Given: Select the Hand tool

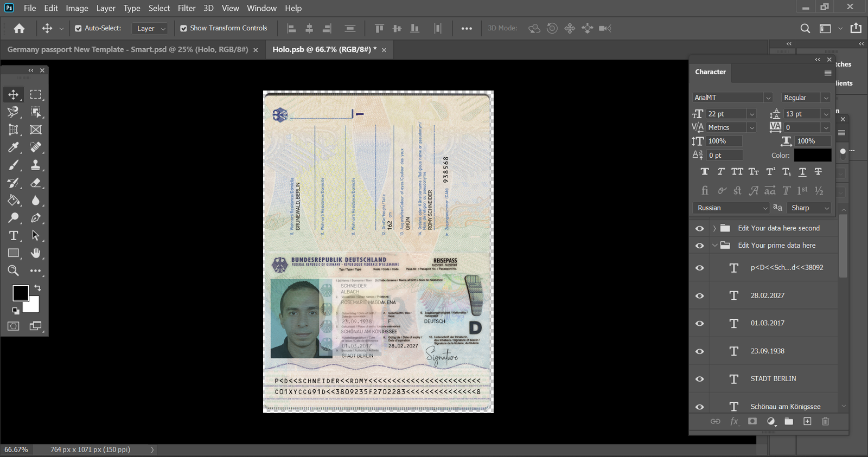Looking at the screenshot, I should coord(36,253).
